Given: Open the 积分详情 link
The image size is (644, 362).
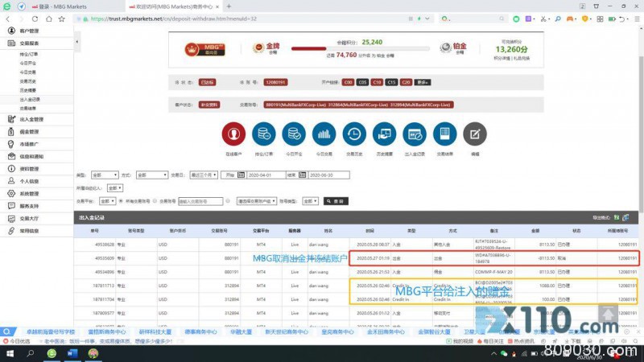Looking at the screenshot, I should pos(502,58).
